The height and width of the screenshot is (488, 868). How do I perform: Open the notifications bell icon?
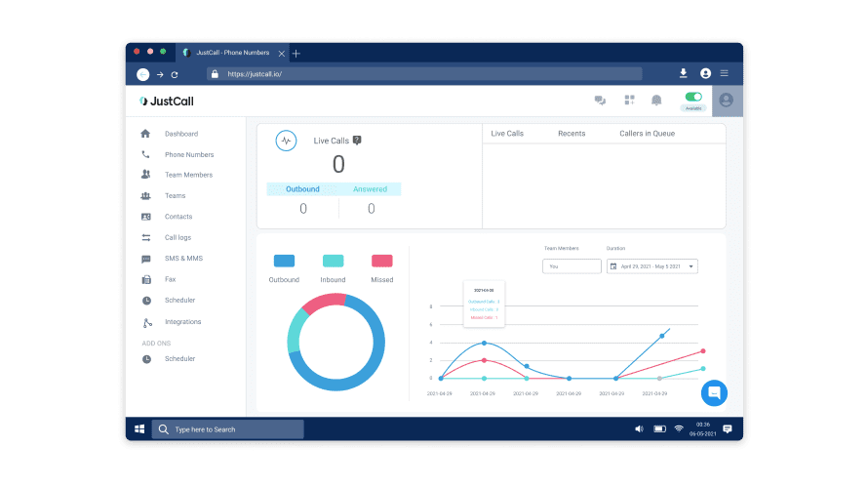[x=656, y=101]
